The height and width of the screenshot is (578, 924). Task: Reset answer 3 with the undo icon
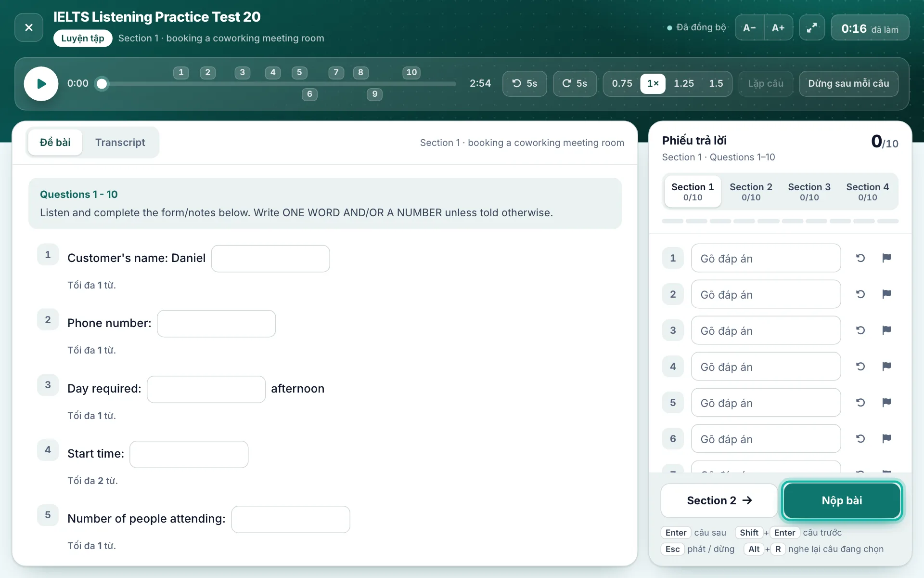tap(860, 330)
